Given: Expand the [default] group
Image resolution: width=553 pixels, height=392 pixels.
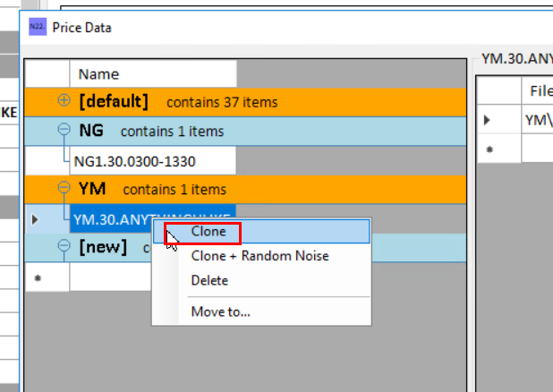Looking at the screenshot, I should 64,101.
